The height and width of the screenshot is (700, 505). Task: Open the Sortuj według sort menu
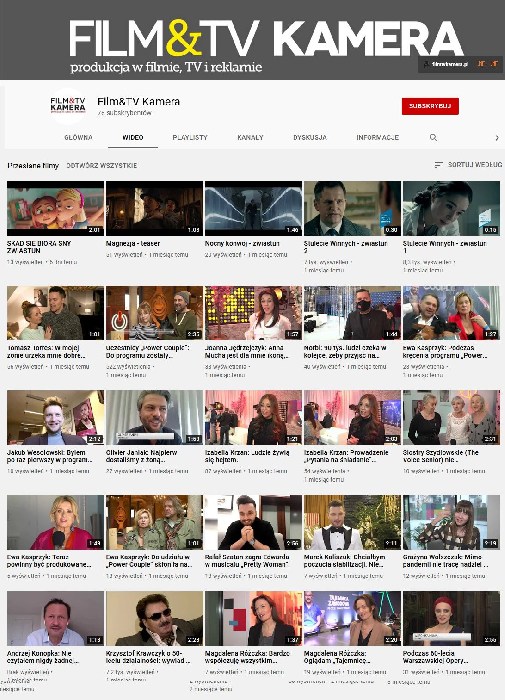pyautogui.click(x=468, y=165)
